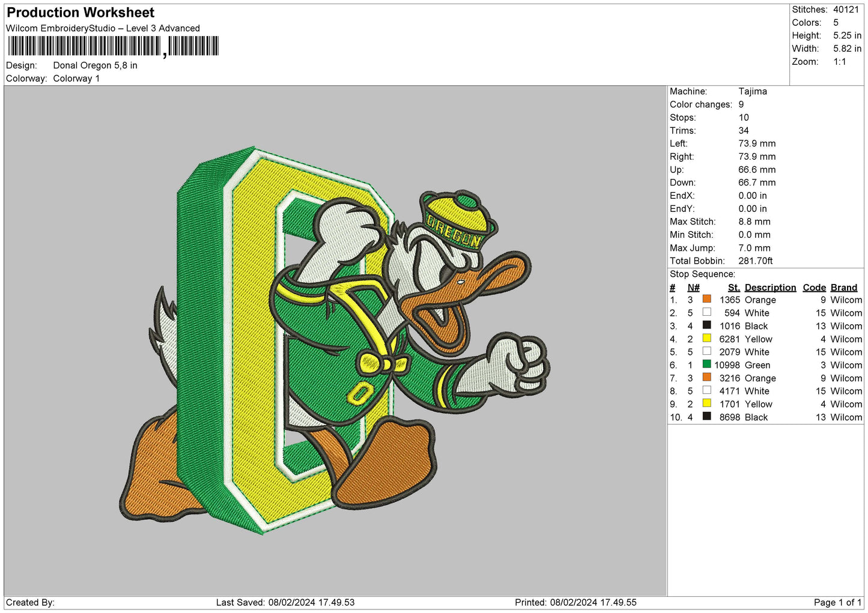The height and width of the screenshot is (613, 868).
Task: Click the 'Page 1 of 1' footer text
Action: [837, 602]
